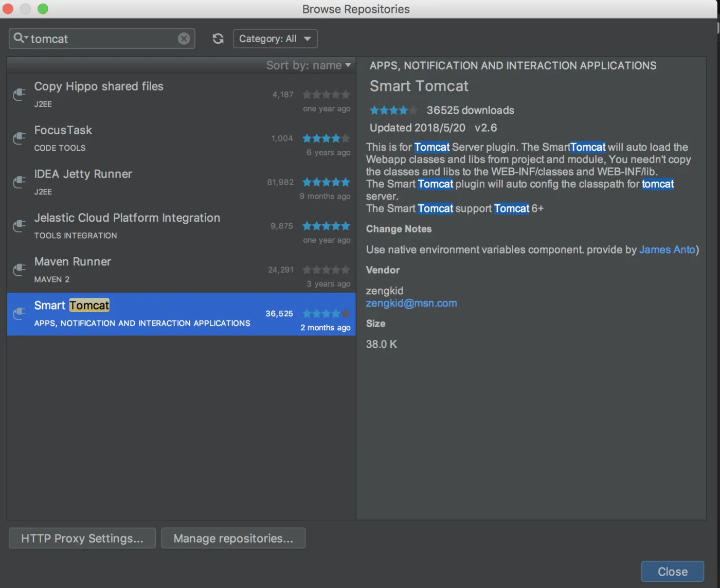Click the 1,004 download count
Screen dimensions: 720x588
[282, 138]
